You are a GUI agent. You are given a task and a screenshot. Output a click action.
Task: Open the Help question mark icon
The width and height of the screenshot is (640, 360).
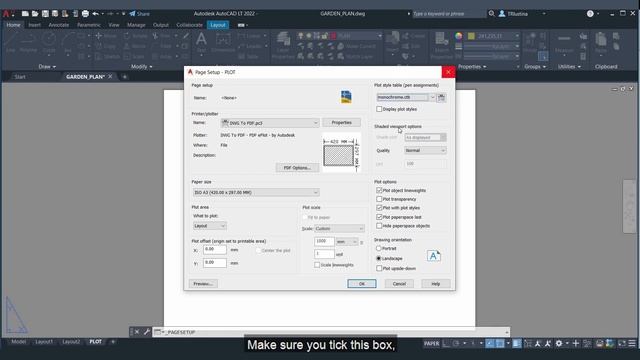[590, 13]
